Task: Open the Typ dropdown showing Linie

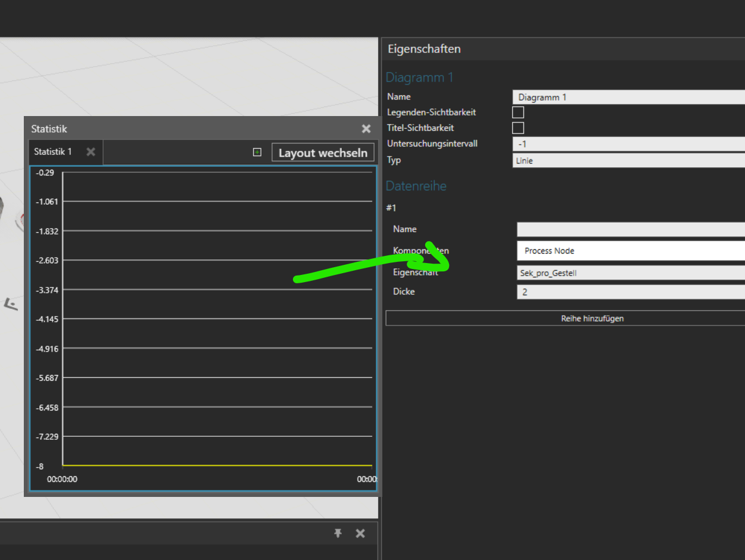Action: pyautogui.click(x=628, y=161)
